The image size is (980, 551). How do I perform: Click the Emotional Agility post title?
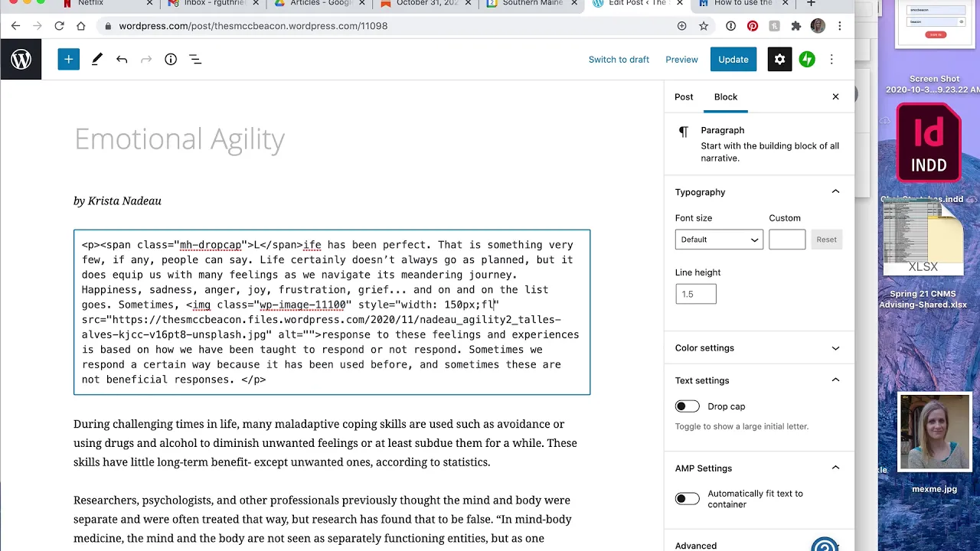click(179, 139)
